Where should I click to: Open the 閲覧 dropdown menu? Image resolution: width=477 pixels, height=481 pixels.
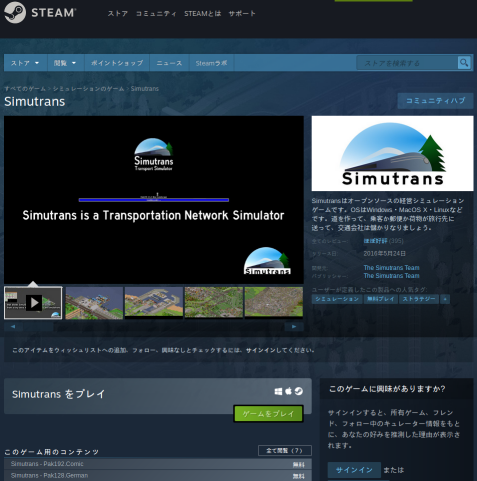click(65, 63)
